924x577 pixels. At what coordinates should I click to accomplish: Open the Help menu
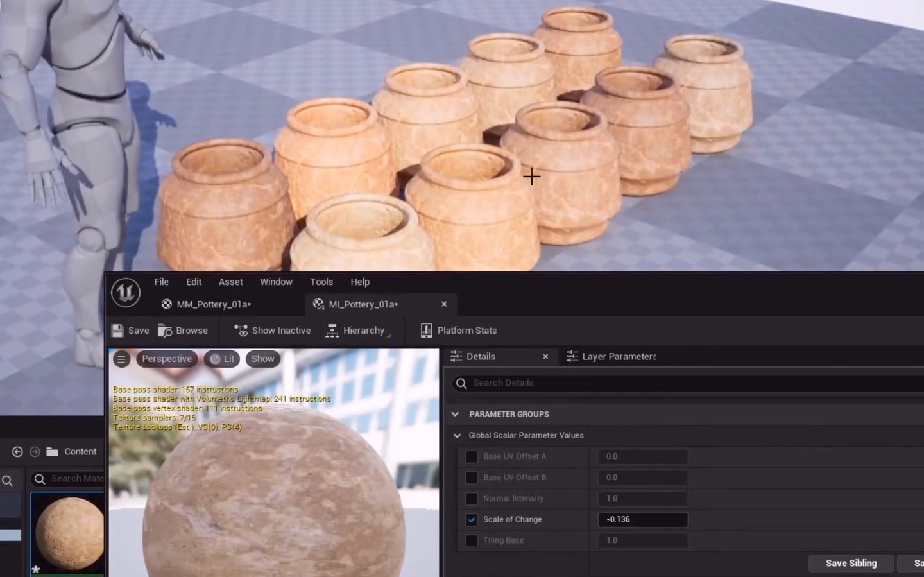coord(360,282)
